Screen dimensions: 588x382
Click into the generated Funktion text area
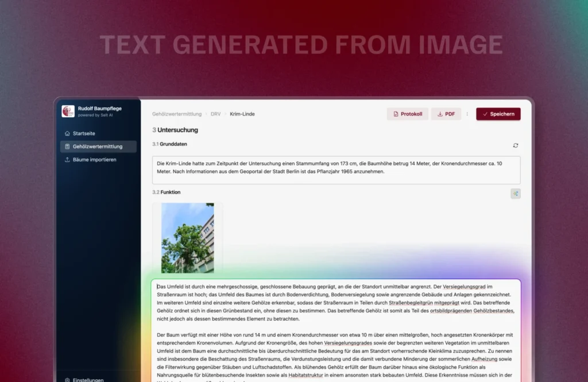[x=336, y=331]
